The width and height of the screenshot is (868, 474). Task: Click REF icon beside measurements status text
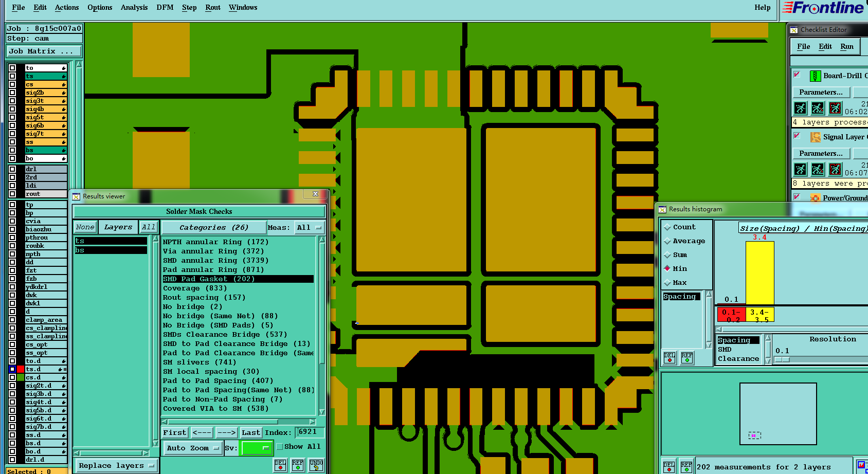click(x=686, y=467)
